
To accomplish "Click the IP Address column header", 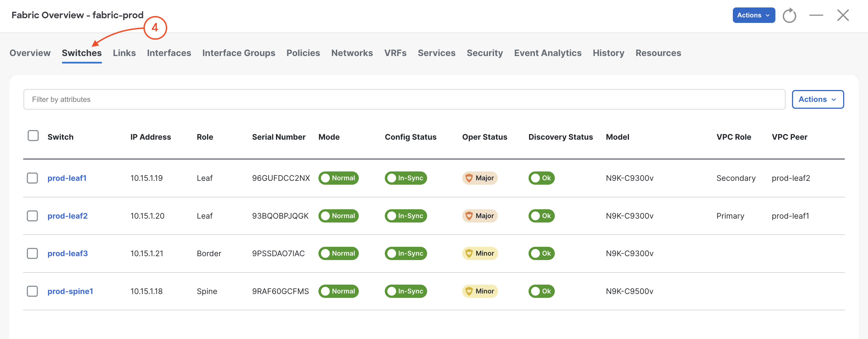I will (x=151, y=137).
